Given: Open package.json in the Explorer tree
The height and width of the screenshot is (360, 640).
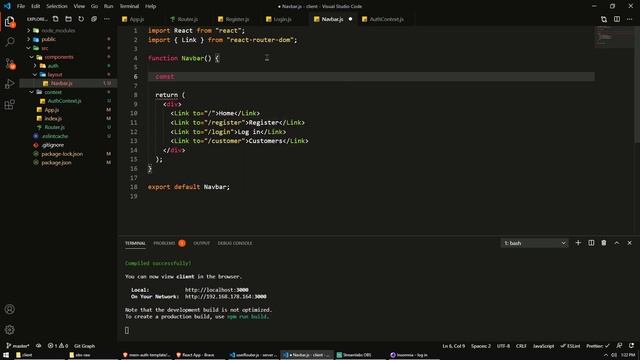Looking at the screenshot, I should (56, 162).
